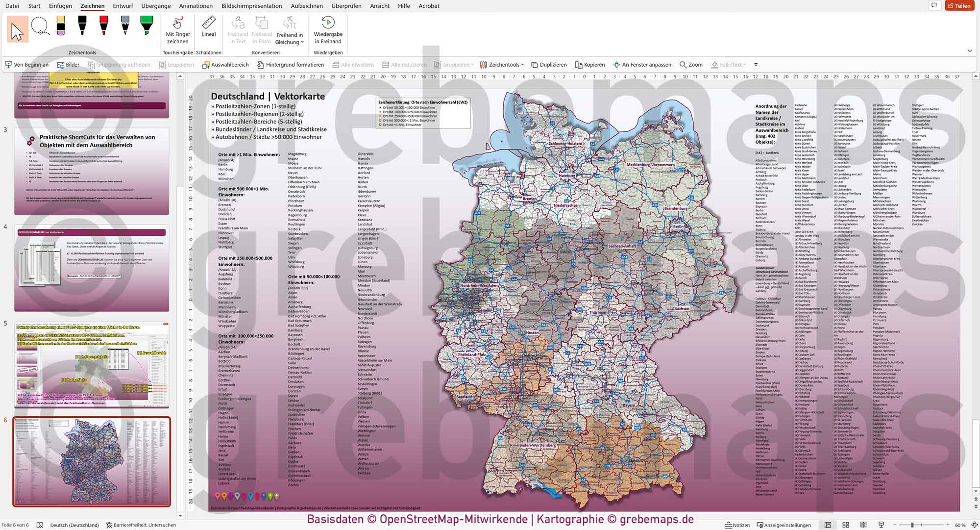Open the Überprüfen menu
980x530 pixels.
(x=346, y=6)
